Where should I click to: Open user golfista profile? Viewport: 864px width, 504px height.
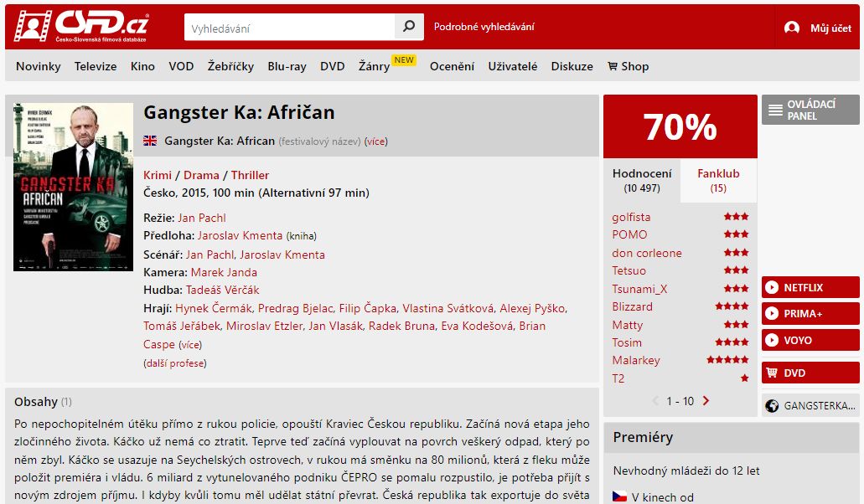click(632, 217)
